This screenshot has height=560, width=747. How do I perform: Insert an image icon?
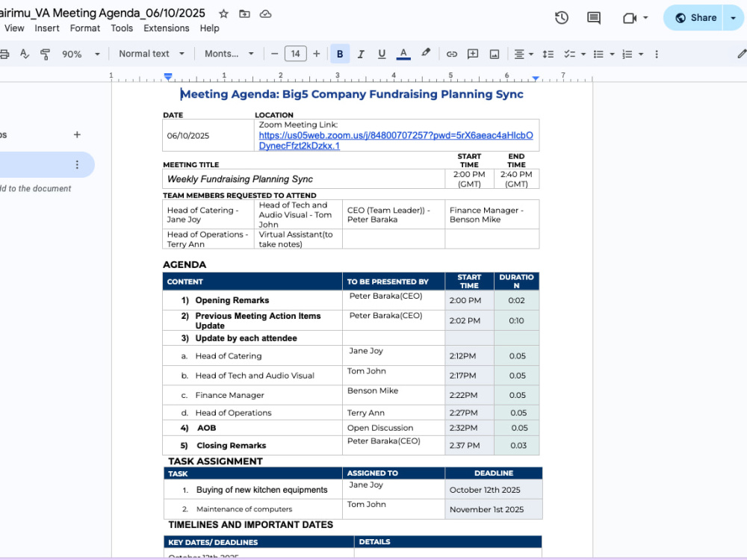(495, 54)
